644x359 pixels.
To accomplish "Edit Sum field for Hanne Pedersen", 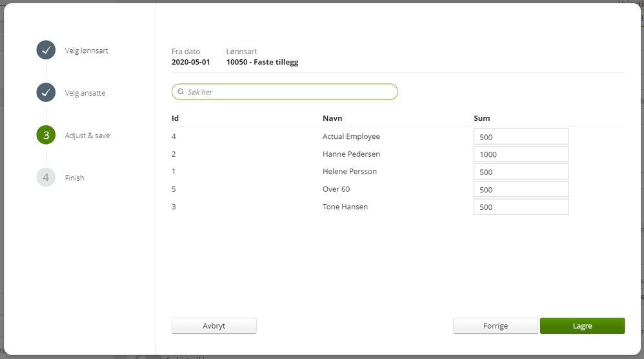I will (x=521, y=154).
